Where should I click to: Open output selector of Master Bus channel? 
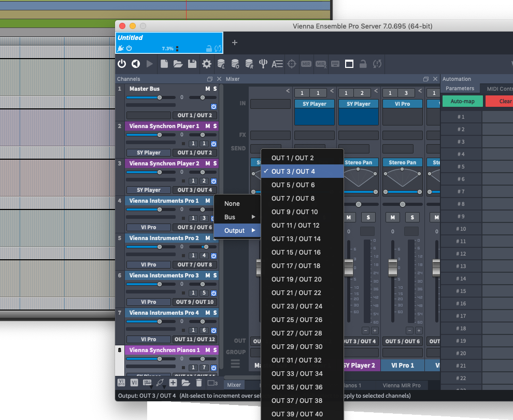[x=195, y=115]
